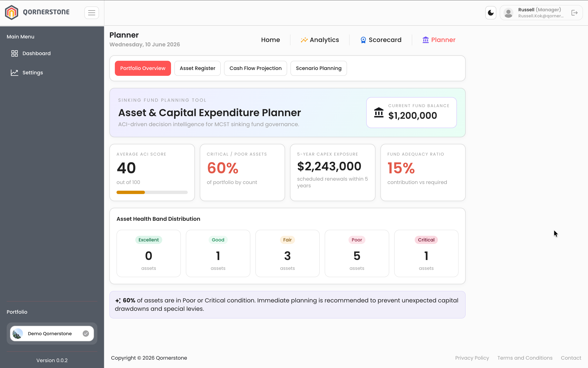This screenshot has height=368, width=588.
Task: Click the $1,200,000 fund balance value
Action: pos(413,116)
